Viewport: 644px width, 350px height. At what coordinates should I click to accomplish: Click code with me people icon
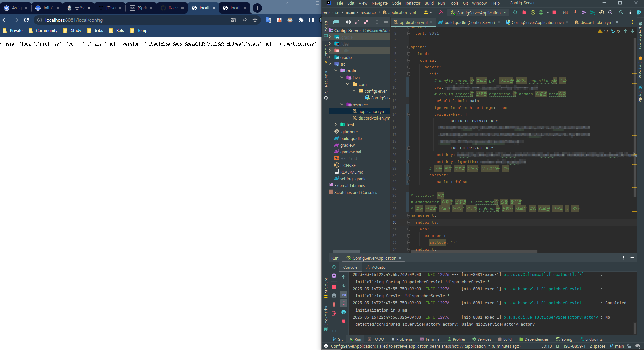point(428,12)
